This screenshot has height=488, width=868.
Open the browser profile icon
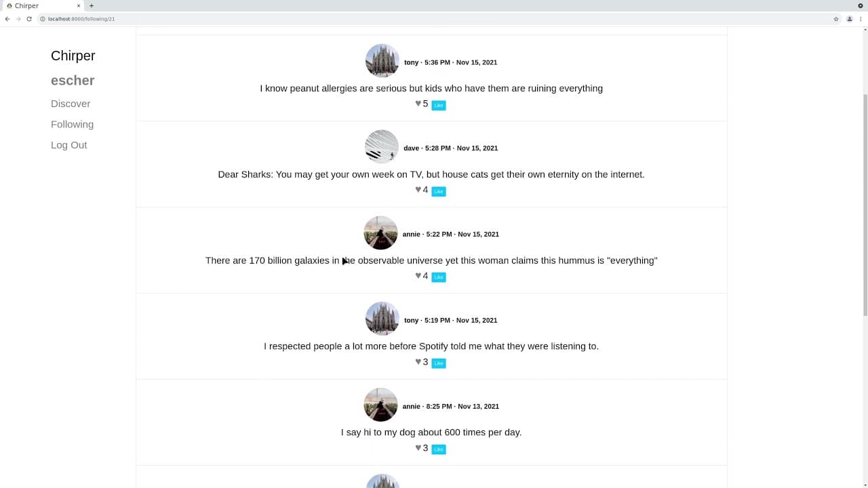[849, 19]
